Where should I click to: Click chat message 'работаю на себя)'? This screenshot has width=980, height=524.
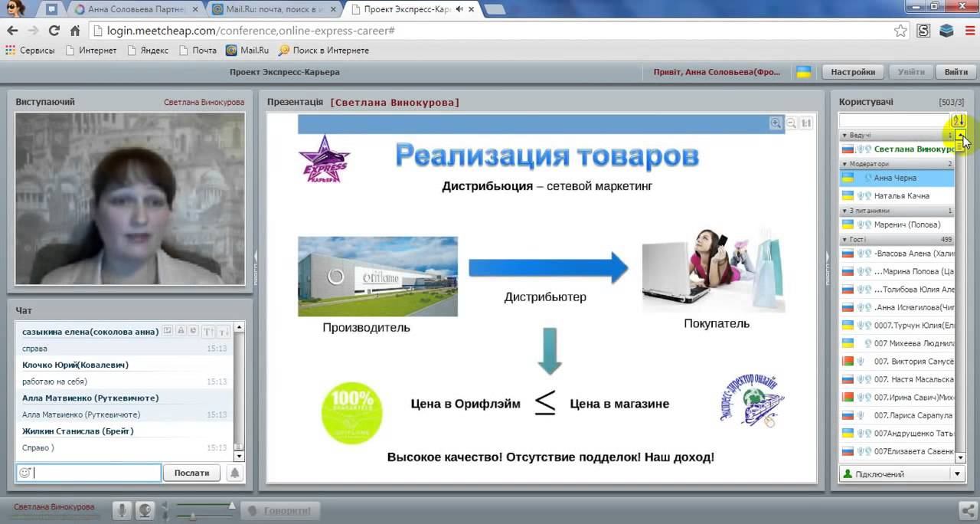(55, 382)
